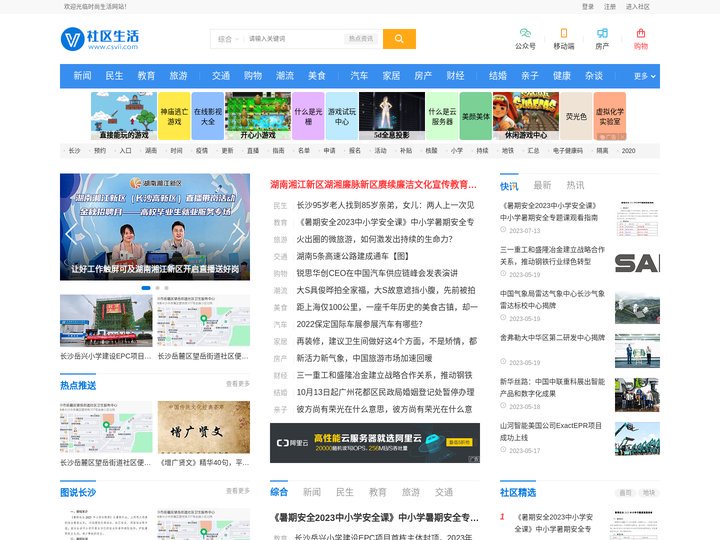This screenshot has height=540, width=720.
Task: Click the 湖南湘江新区 red headline
Action: [x=373, y=185]
